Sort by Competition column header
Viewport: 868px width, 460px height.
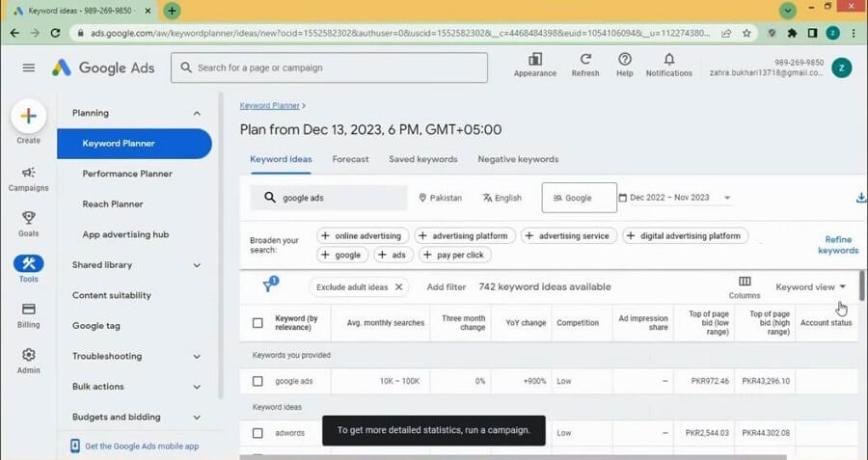(578, 323)
